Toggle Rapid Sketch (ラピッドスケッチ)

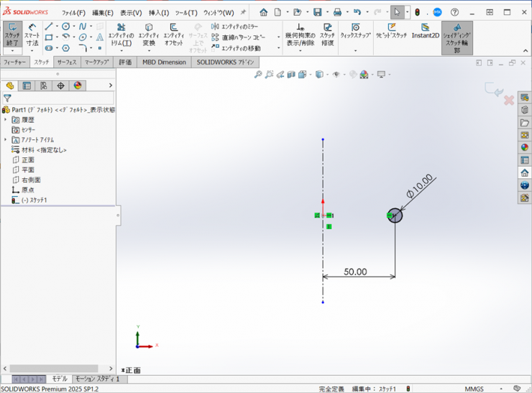coord(393,32)
